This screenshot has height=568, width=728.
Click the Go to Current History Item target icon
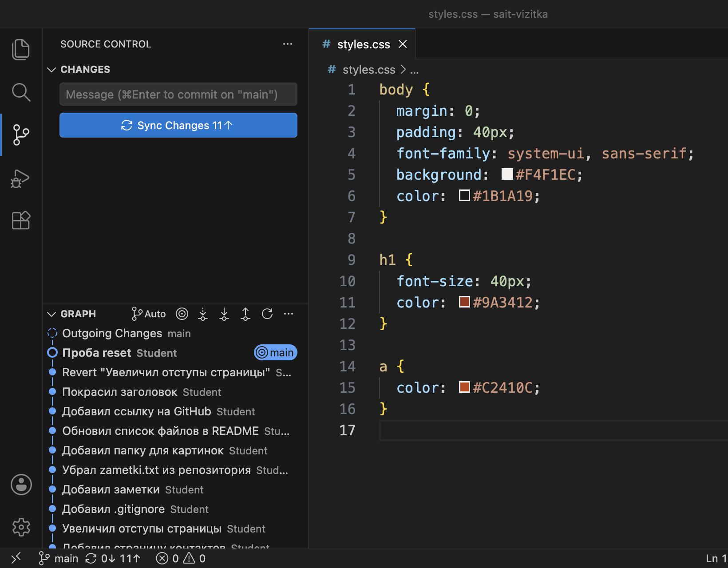pyautogui.click(x=182, y=314)
